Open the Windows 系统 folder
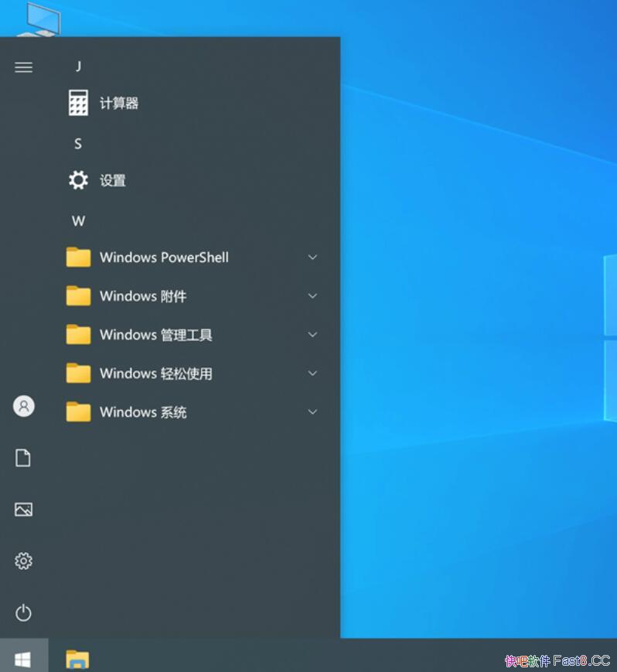 click(x=143, y=412)
